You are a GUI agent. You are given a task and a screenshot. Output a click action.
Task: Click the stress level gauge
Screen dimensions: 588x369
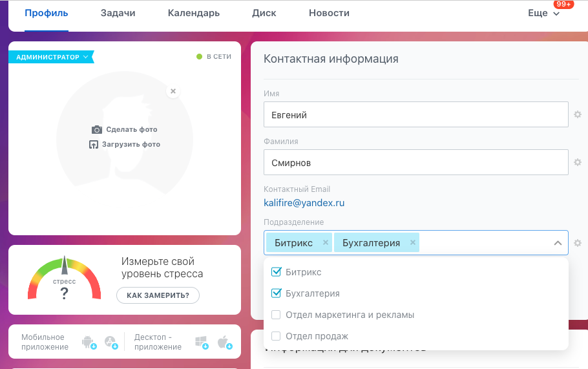64,279
